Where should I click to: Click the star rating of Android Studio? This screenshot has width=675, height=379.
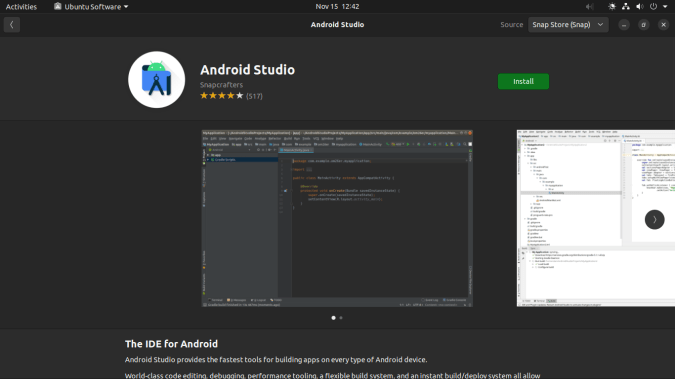(222, 96)
